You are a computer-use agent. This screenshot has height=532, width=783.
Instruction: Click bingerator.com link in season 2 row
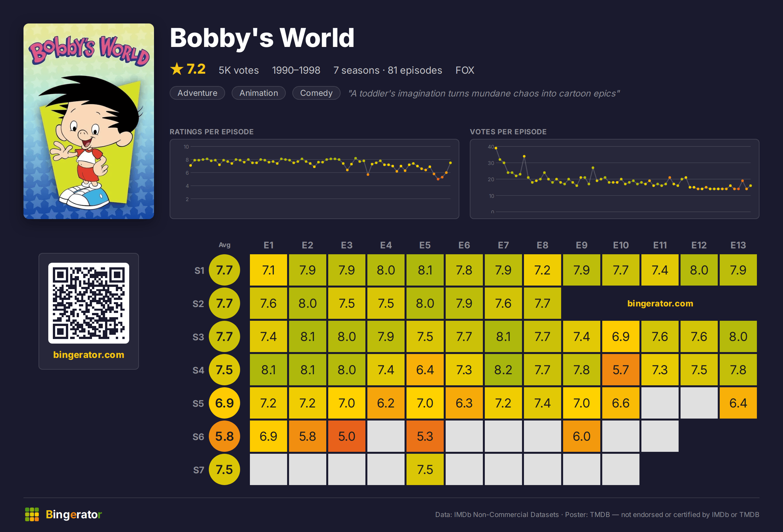coord(660,303)
